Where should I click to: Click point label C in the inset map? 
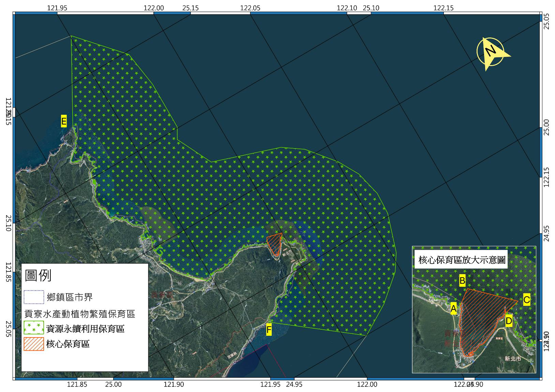[527, 300]
